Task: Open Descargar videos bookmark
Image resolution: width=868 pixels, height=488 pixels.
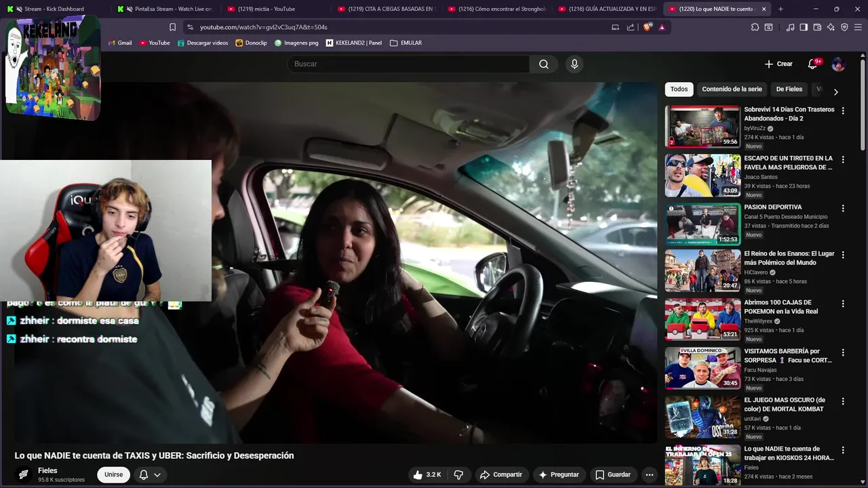Action: [x=202, y=43]
